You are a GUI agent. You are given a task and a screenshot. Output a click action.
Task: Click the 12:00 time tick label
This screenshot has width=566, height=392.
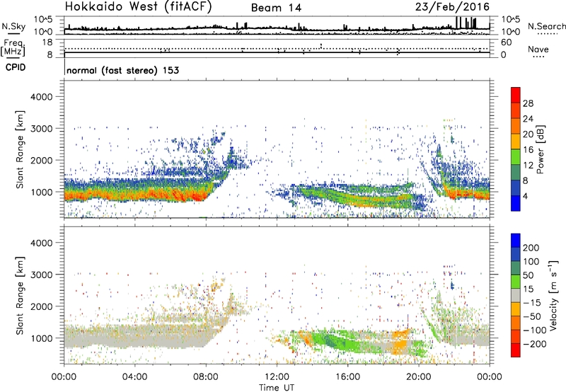(x=277, y=377)
